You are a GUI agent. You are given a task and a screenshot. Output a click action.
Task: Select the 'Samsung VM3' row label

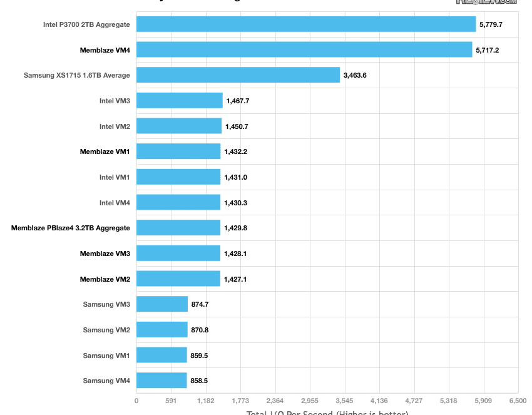click(106, 304)
